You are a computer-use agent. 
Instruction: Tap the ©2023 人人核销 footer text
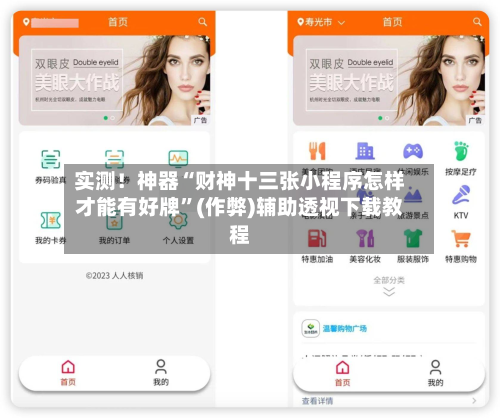click(x=114, y=276)
